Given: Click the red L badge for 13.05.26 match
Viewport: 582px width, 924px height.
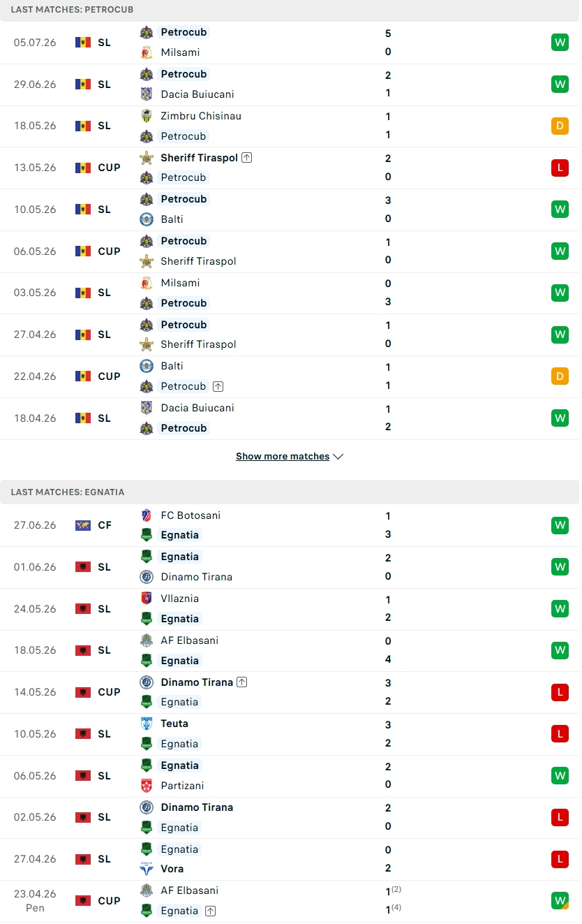Looking at the screenshot, I should pyautogui.click(x=560, y=168).
